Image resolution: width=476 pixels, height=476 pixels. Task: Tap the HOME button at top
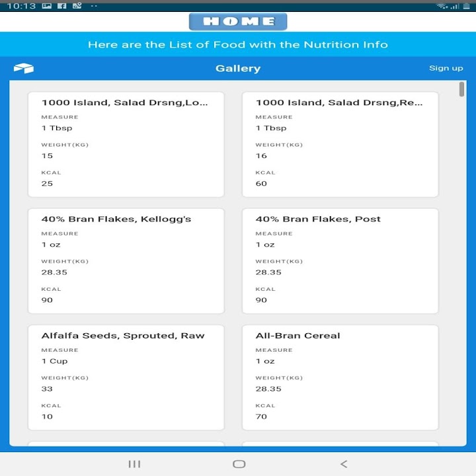238,21
